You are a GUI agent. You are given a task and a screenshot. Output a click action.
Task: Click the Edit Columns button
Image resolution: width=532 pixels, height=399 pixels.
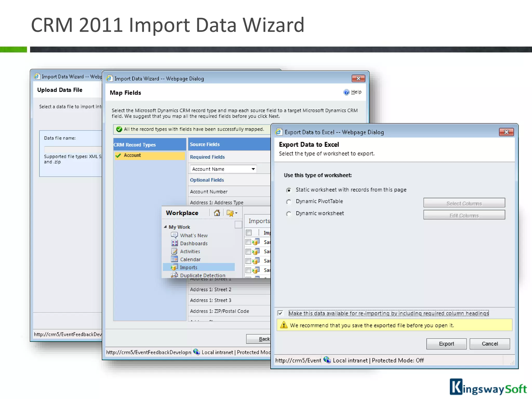(464, 215)
